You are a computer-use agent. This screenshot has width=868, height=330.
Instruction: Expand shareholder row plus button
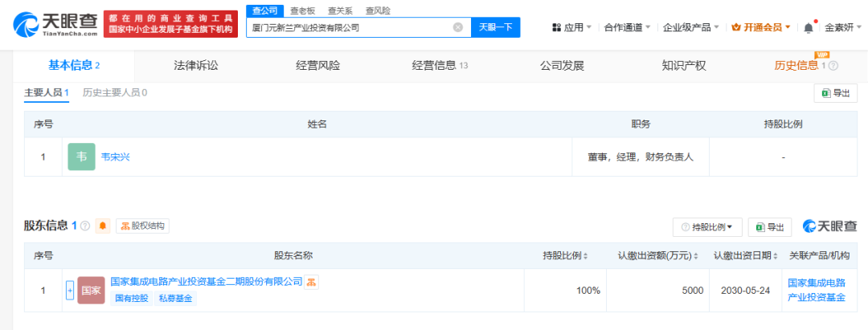(x=70, y=290)
